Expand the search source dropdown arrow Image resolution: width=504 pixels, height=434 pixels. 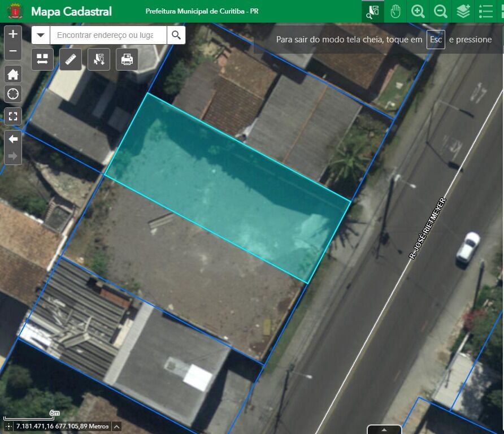(x=41, y=35)
